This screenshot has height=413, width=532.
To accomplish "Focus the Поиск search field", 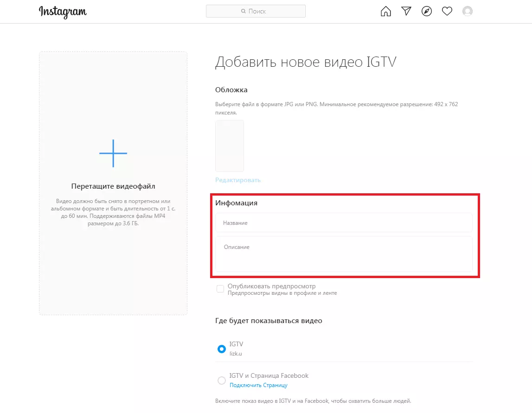I will pos(256,11).
